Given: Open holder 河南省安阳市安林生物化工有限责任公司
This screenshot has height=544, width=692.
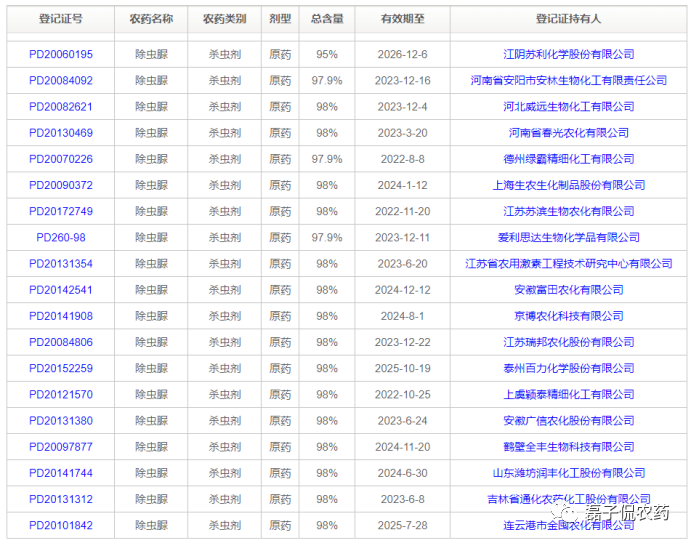Looking at the screenshot, I should pos(568,80).
